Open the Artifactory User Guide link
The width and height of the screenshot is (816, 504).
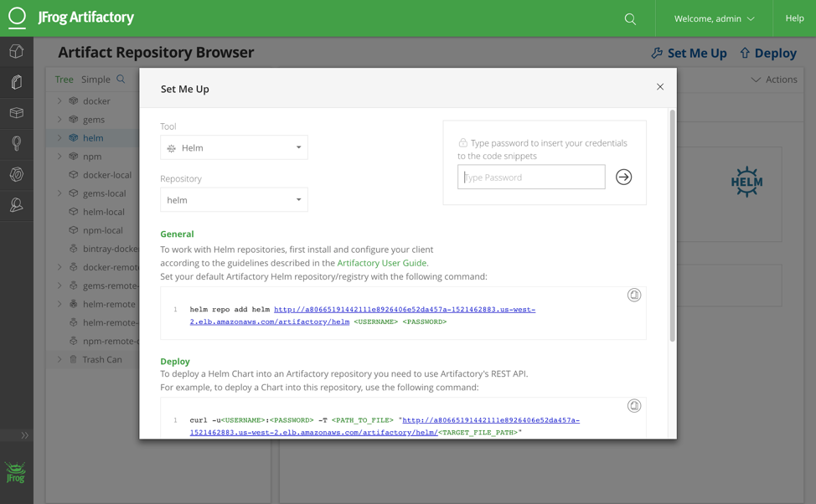click(x=382, y=263)
